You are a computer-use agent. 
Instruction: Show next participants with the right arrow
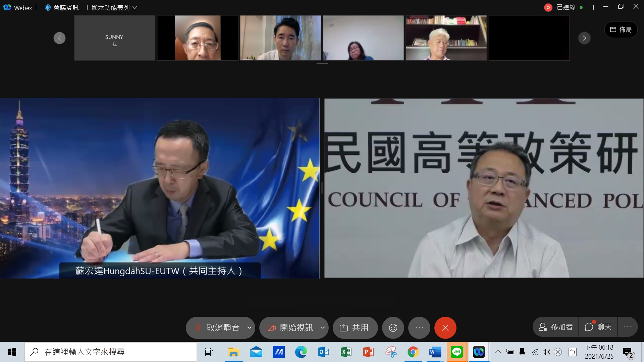coord(584,38)
